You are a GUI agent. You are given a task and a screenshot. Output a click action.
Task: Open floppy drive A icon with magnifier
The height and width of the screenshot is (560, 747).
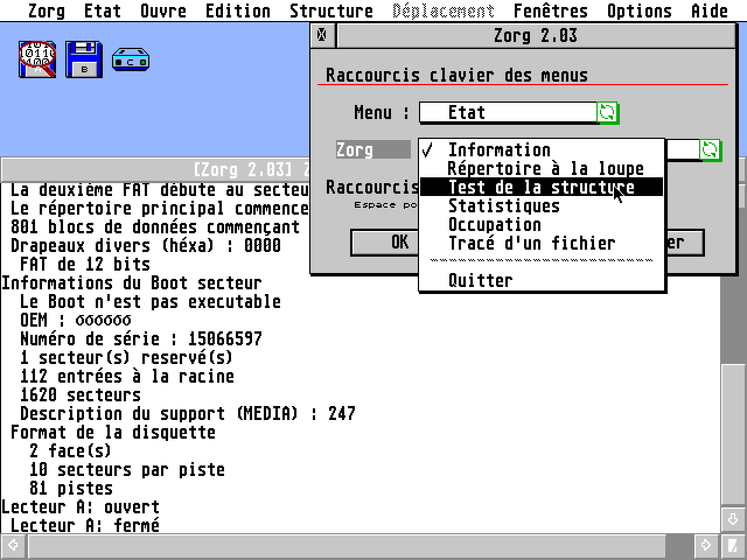(x=36, y=58)
